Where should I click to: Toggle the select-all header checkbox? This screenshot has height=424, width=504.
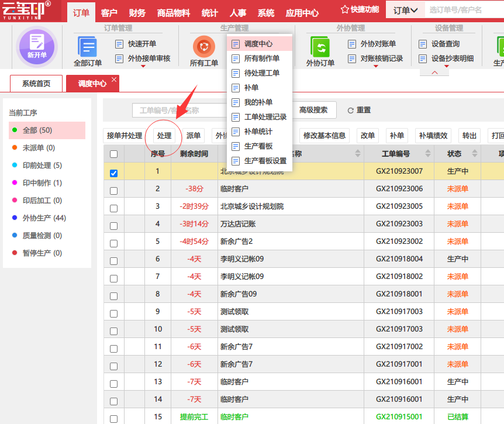[114, 154]
